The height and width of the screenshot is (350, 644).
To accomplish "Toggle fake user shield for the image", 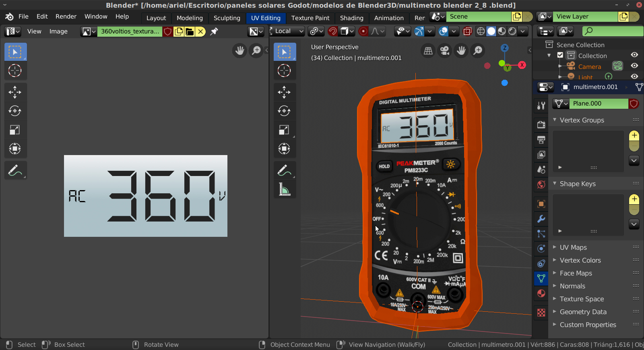I will [168, 31].
